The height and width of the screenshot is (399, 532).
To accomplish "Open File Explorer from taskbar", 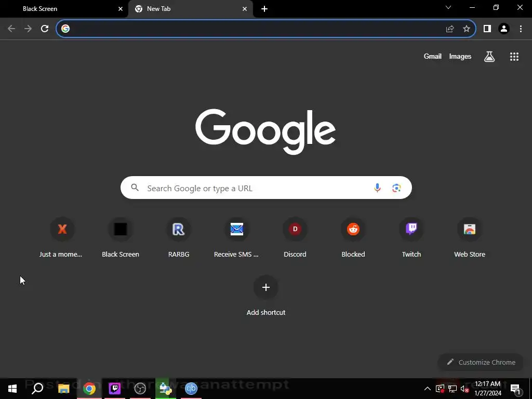I will click(63, 389).
